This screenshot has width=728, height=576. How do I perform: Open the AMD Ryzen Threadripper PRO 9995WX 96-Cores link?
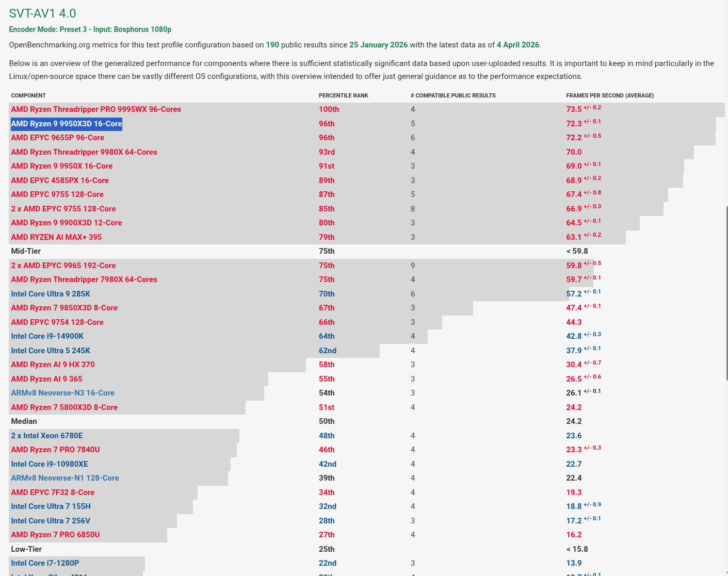coord(96,109)
